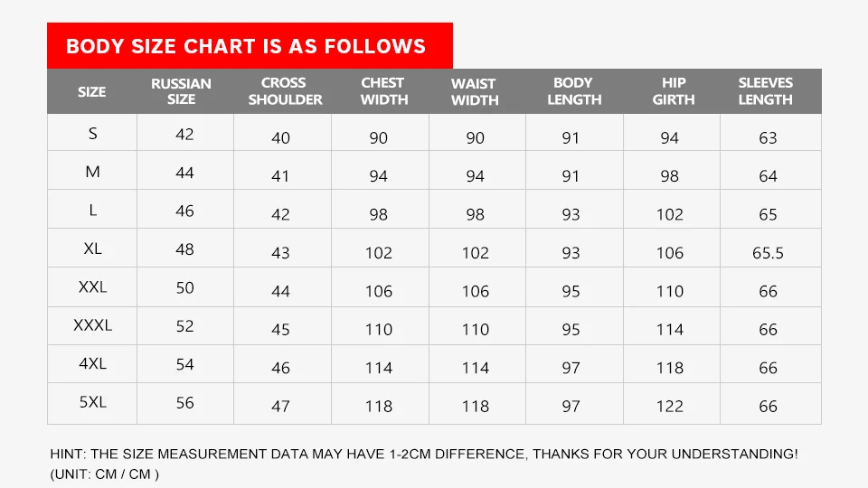868x488 pixels.
Task: Select the CHEST WIDTH column header
Action: click(383, 91)
